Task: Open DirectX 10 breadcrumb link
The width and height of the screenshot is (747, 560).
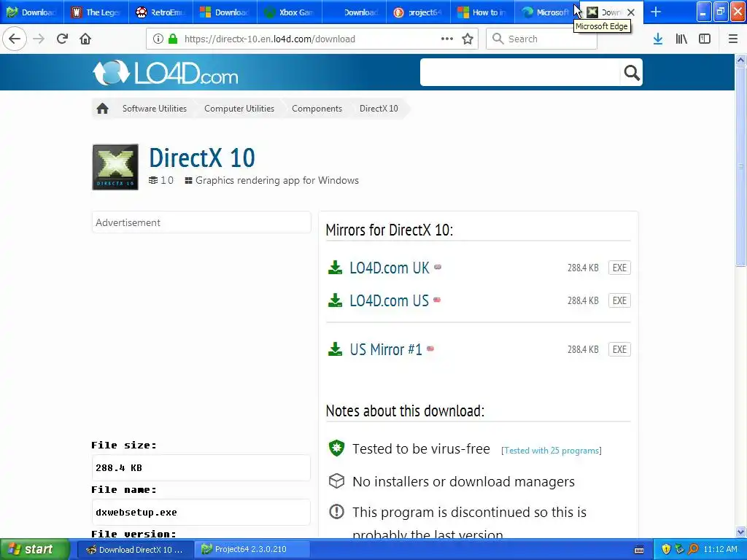Action: 379,109
